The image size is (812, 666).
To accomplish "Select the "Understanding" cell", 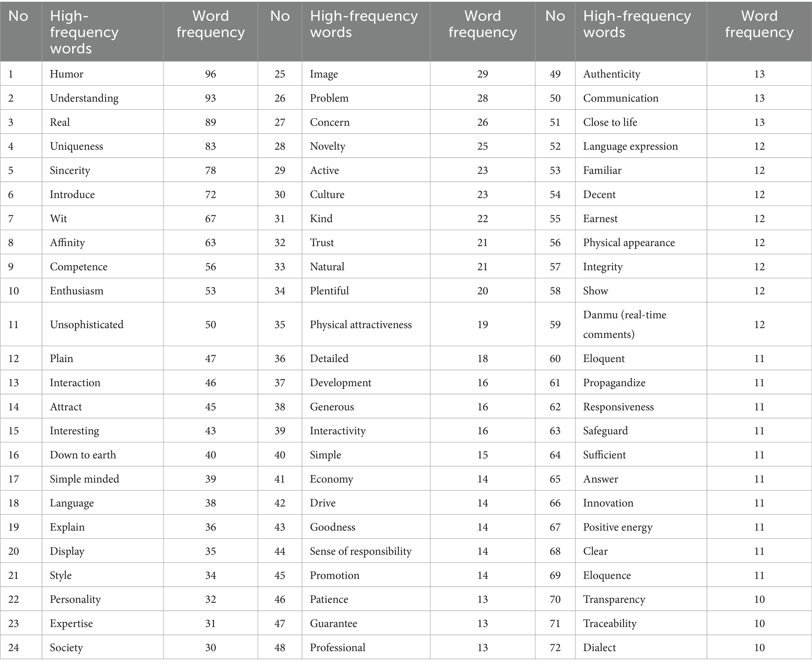I will click(x=84, y=98).
